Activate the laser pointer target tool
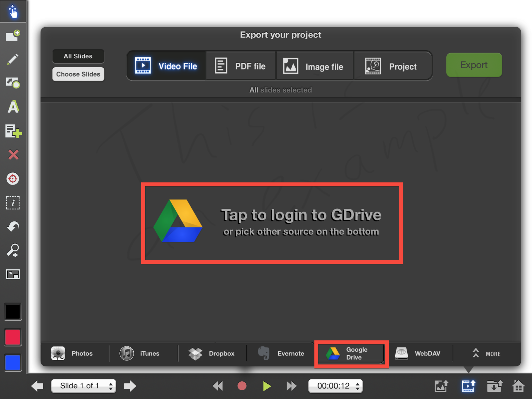 pyautogui.click(x=13, y=179)
